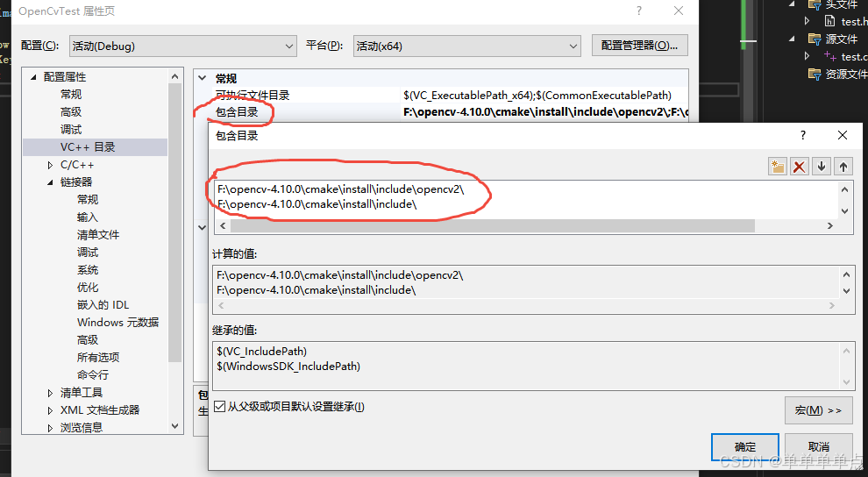This screenshot has width=868, height=477.
Task: Select 常规 under 配置属性
Action: coord(71,95)
